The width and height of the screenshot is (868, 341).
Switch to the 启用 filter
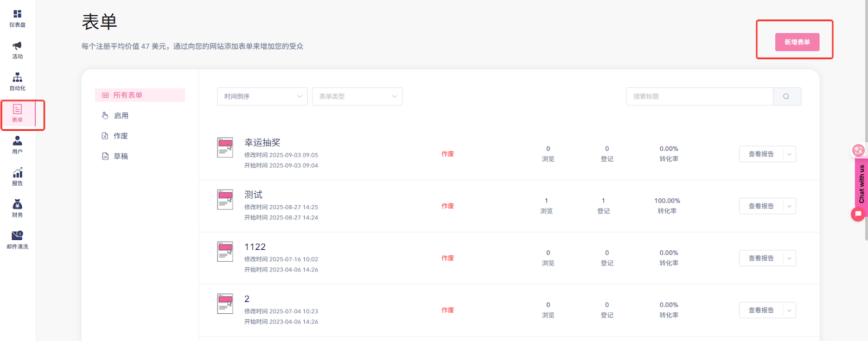pyautogui.click(x=121, y=116)
